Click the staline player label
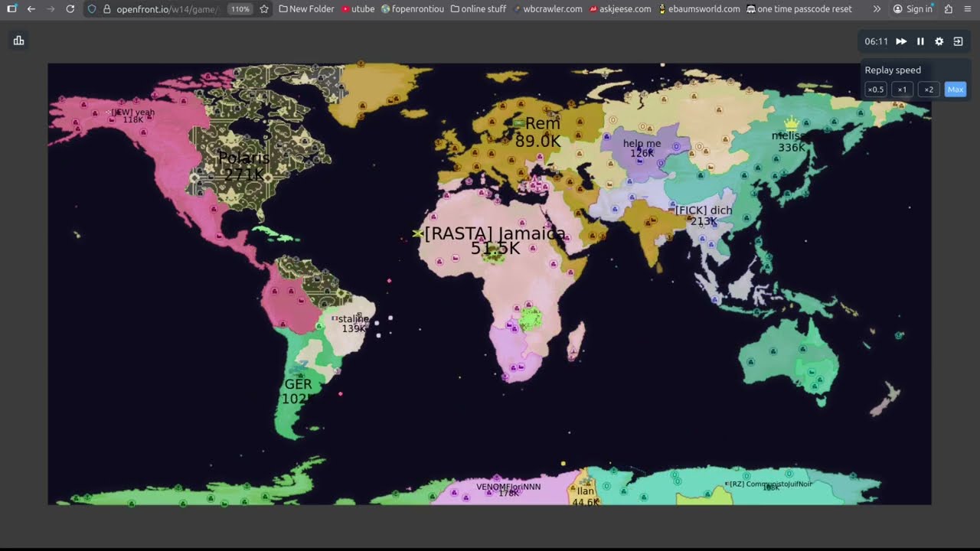 pyautogui.click(x=353, y=318)
